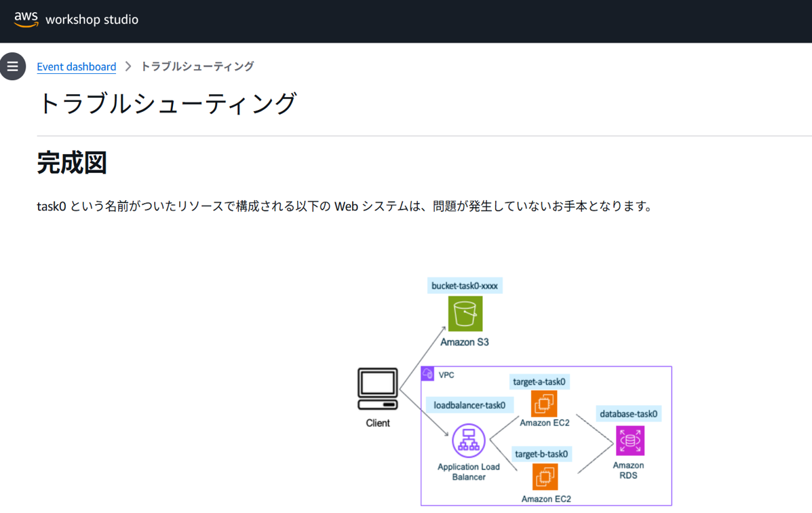Click the breadcrumb chevron arrow
The height and width of the screenshot is (513, 812).
point(129,66)
